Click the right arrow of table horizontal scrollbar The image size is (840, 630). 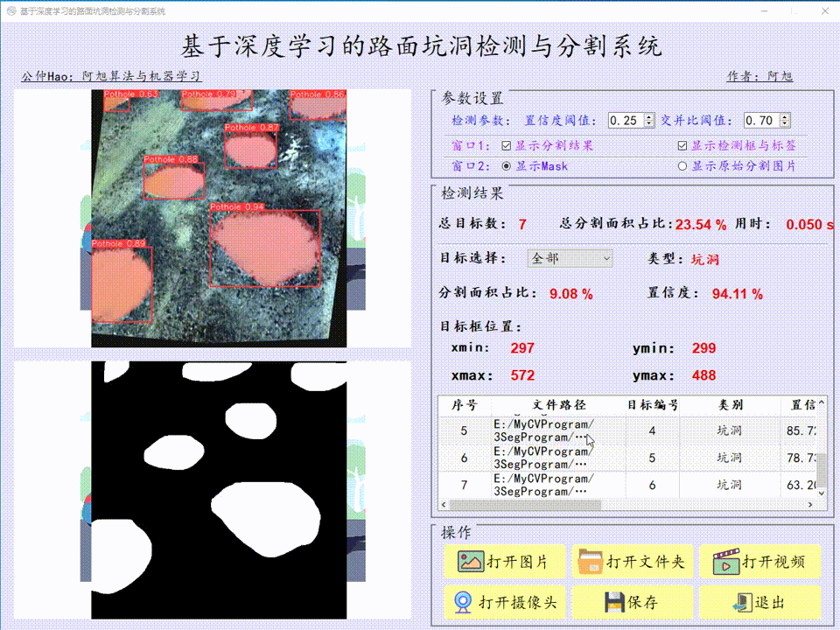point(811,504)
